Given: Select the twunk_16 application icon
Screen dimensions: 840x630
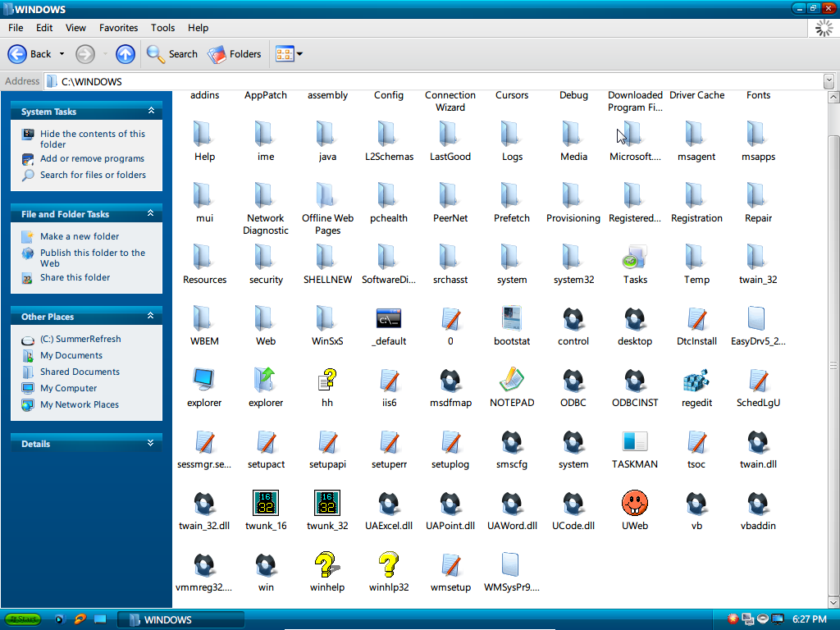Looking at the screenshot, I should coord(266,503).
